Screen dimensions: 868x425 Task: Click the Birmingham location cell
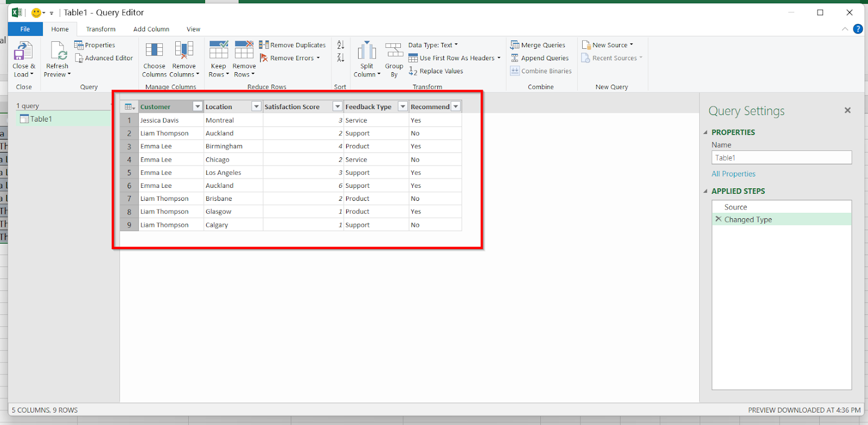[233, 147]
